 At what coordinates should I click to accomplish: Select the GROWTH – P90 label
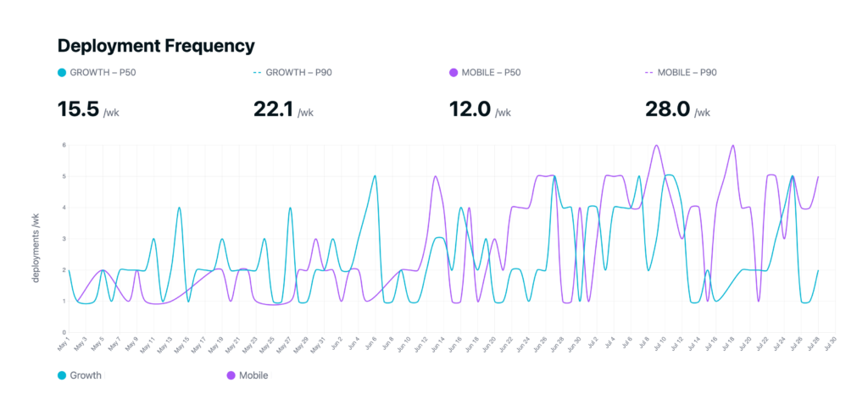click(x=299, y=73)
